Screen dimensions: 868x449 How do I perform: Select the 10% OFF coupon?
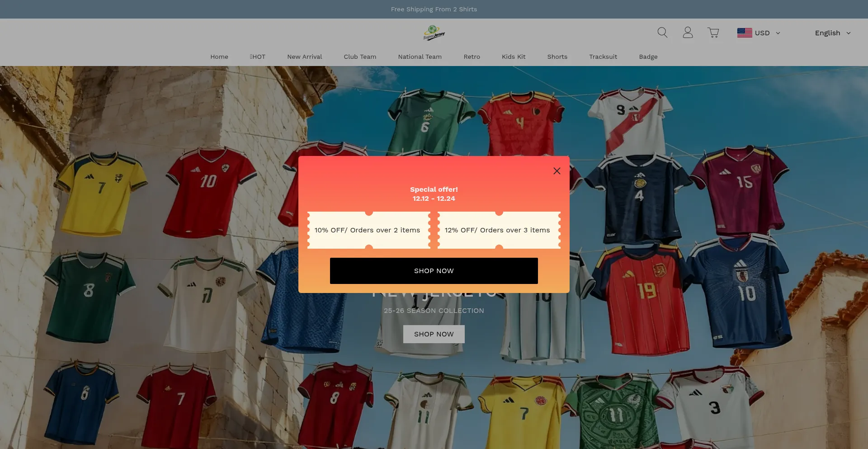pos(368,230)
